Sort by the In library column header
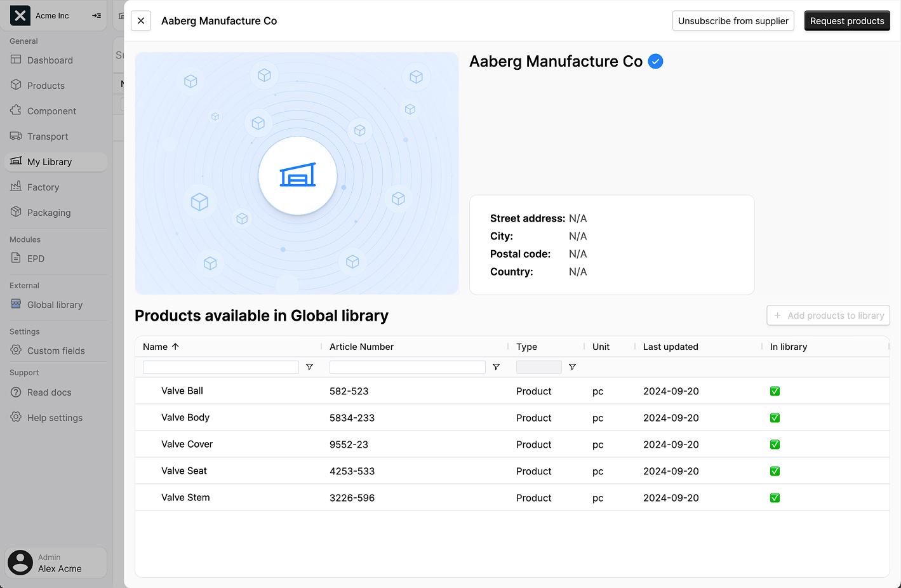901x588 pixels. pos(789,347)
